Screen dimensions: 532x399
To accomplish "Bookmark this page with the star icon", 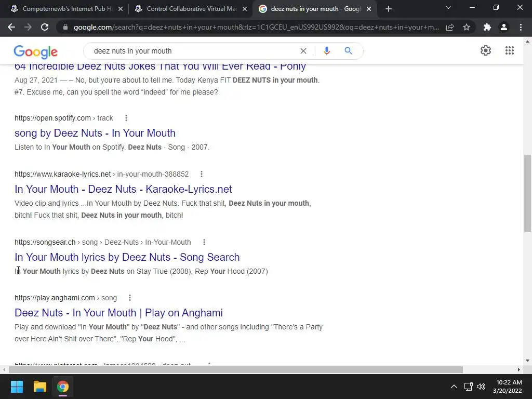I will 467,27.
